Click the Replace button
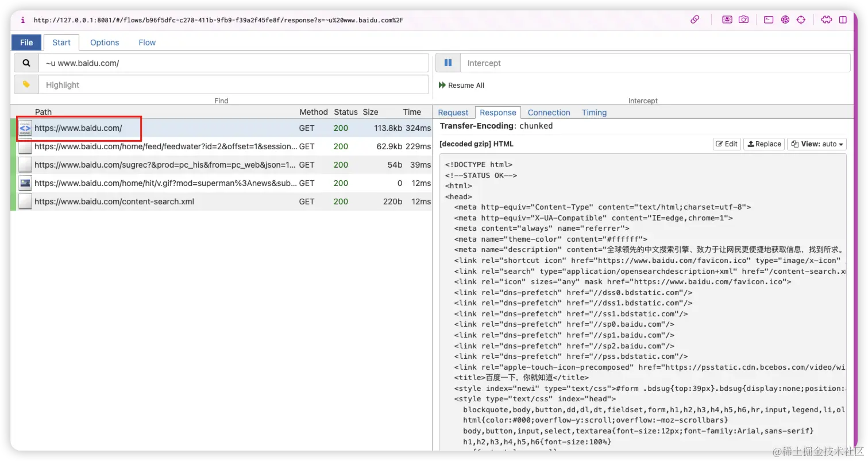Viewport: 868px width, 461px height. pos(763,144)
